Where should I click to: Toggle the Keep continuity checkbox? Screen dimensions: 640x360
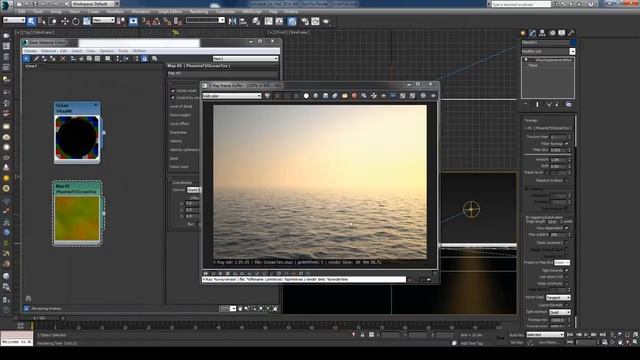pos(567,283)
